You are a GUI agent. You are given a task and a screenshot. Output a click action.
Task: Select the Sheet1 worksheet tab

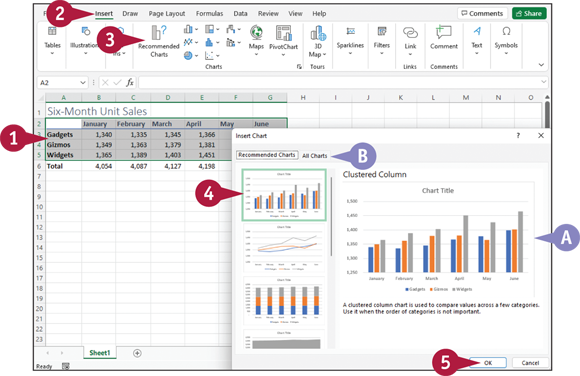100,353
